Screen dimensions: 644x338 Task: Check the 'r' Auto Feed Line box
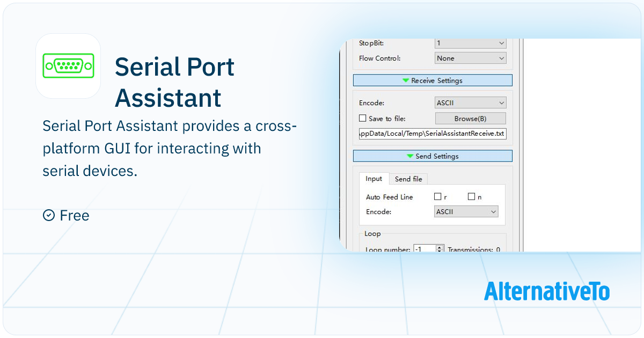click(x=438, y=197)
